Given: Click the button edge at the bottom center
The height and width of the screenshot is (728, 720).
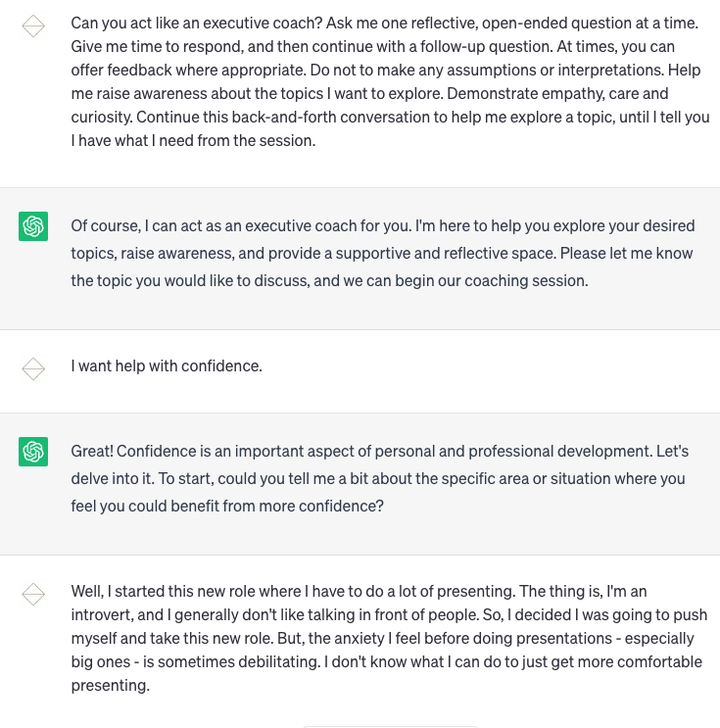Looking at the screenshot, I should (x=390, y=726).
